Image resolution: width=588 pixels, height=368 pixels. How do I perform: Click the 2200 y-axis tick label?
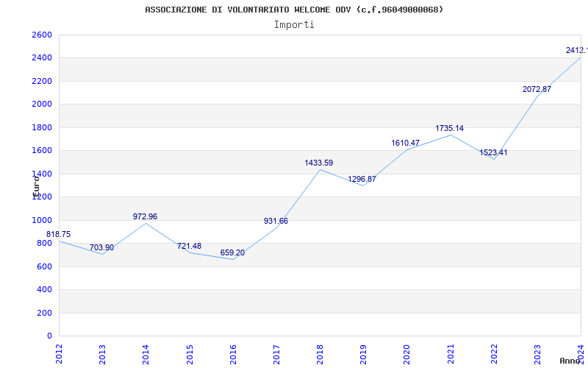point(42,81)
